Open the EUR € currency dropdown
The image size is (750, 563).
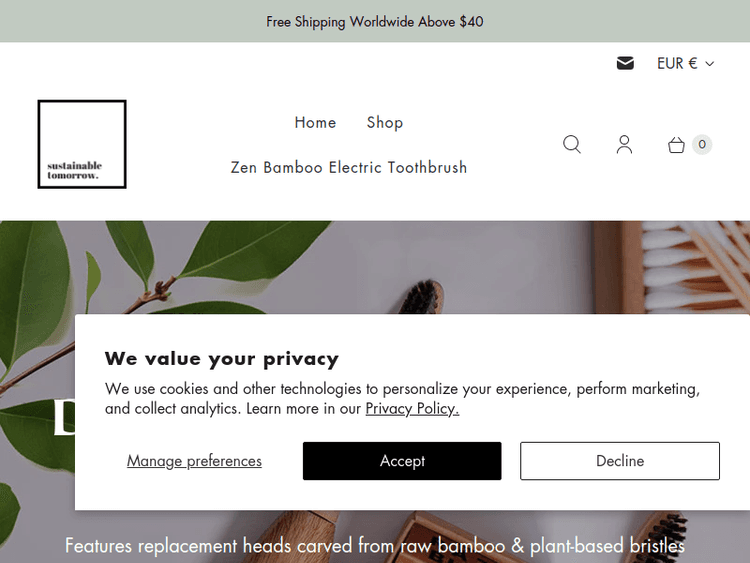[x=685, y=63]
